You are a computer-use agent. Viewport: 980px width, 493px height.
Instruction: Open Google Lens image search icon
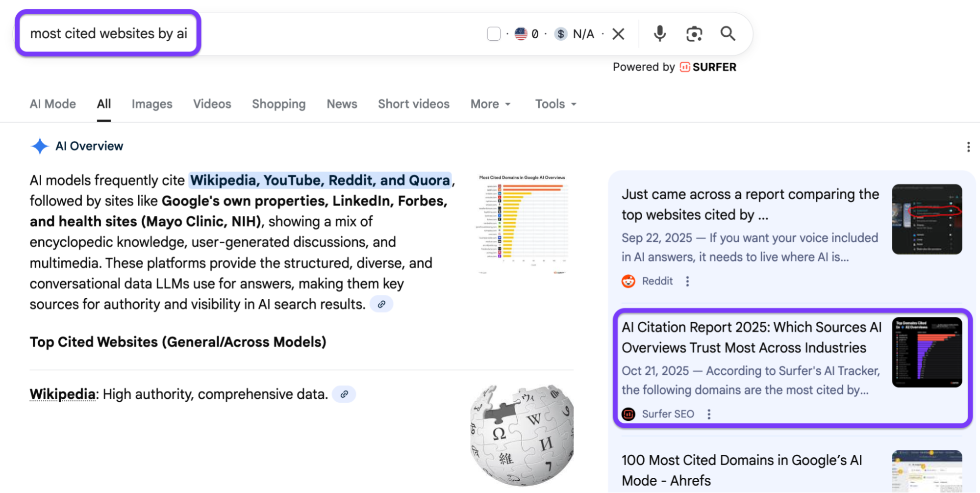click(x=694, y=34)
